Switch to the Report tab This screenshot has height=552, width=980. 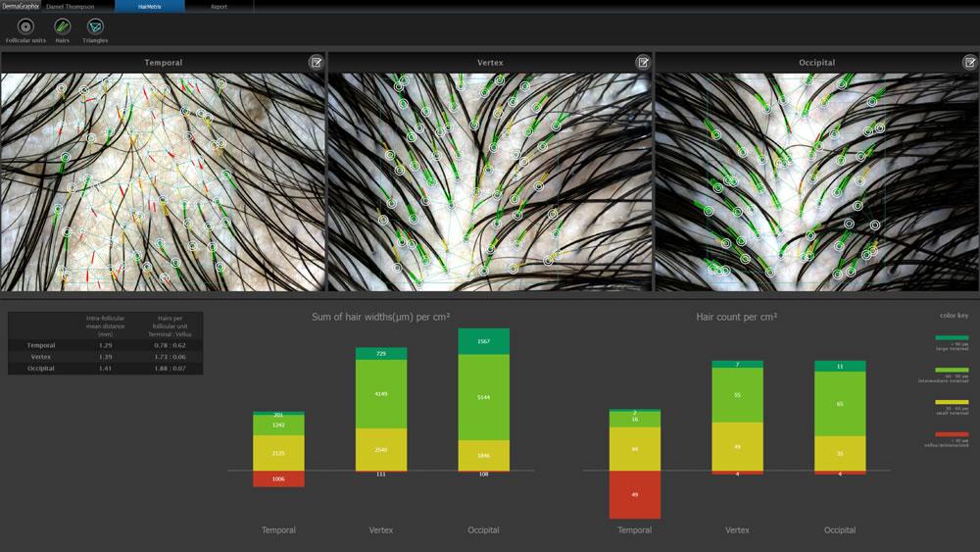coord(220,6)
